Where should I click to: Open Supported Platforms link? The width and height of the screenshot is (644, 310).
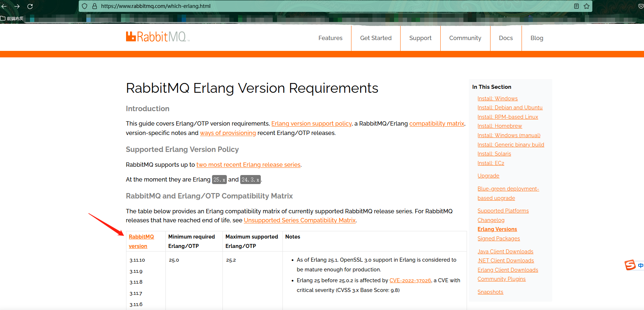(503, 211)
